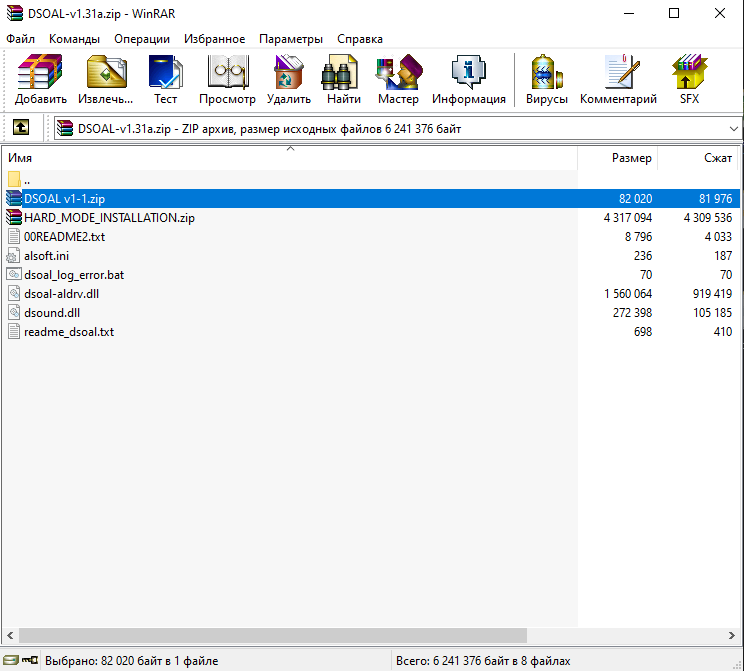The width and height of the screenshot is (744, 671).
Task: Open the Параметры menu
Action: pyautogui.click(x=290, y=39)
